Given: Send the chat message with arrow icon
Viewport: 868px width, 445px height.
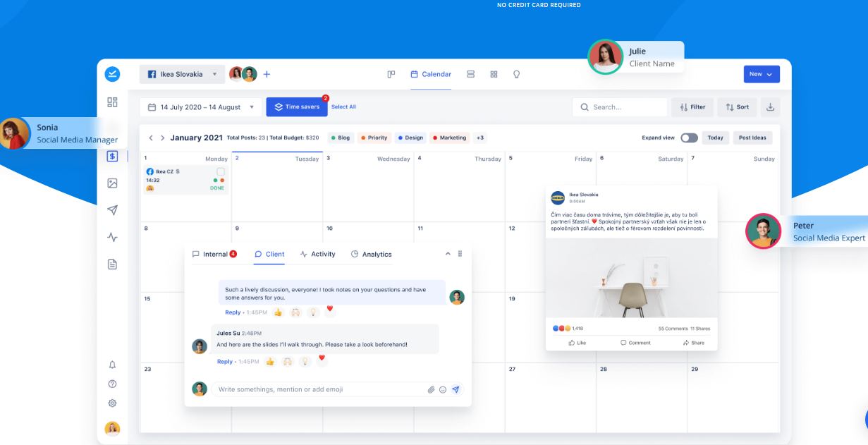Looking at the screenshot, I should click(x=456, y=389).
